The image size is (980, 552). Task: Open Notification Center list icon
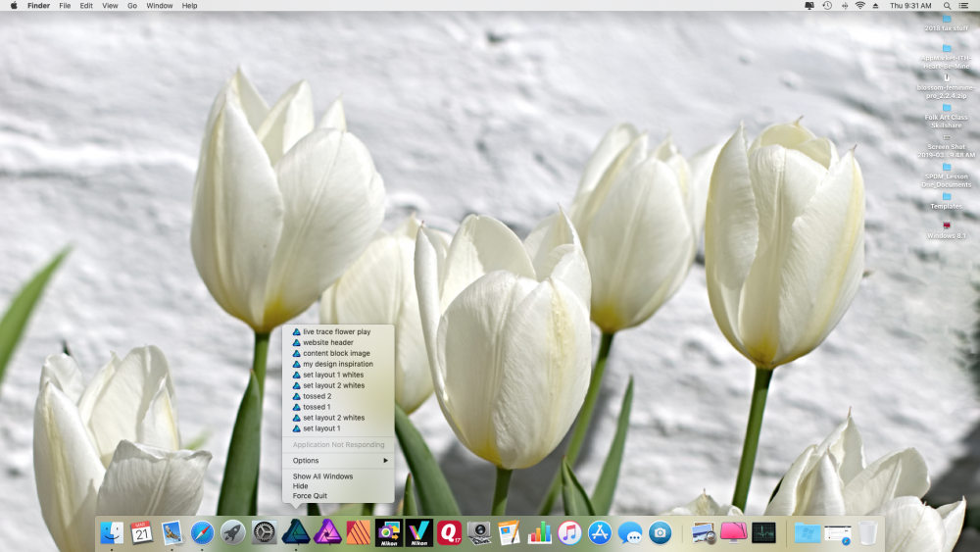click(963, 6)
